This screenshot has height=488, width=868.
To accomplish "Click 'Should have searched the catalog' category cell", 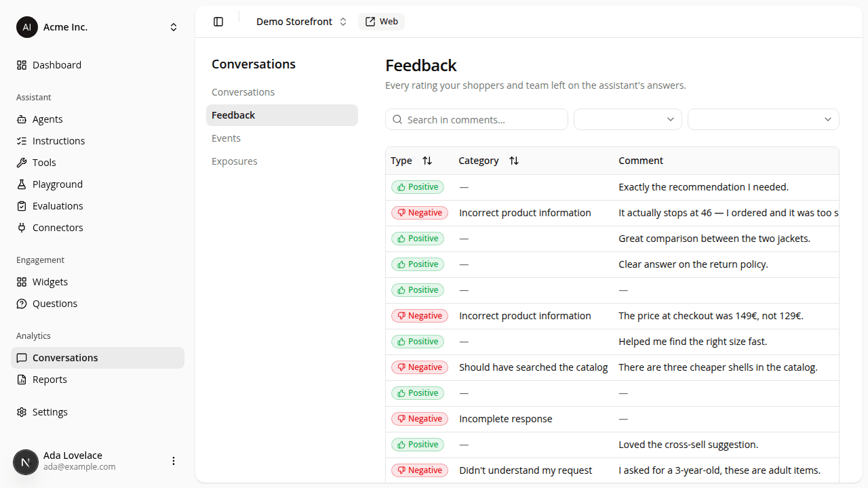I will pos(533,367).
